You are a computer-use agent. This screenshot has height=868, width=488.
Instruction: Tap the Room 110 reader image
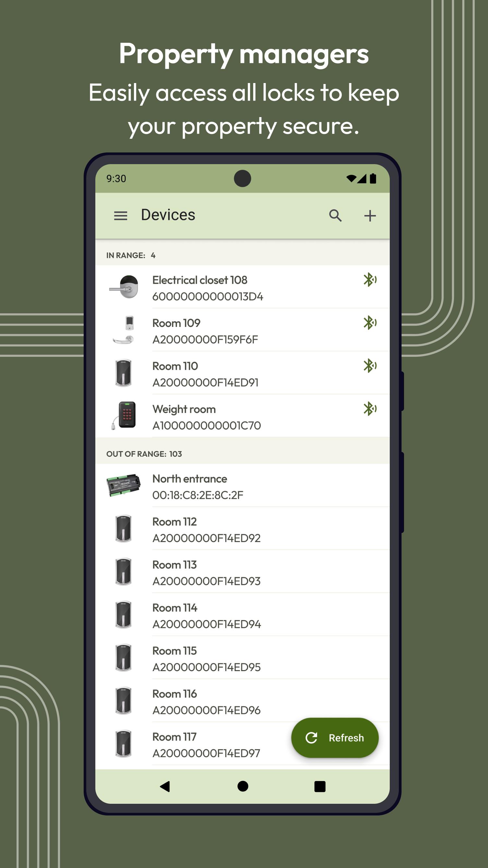pyautogui.click(x=123, y=373)
